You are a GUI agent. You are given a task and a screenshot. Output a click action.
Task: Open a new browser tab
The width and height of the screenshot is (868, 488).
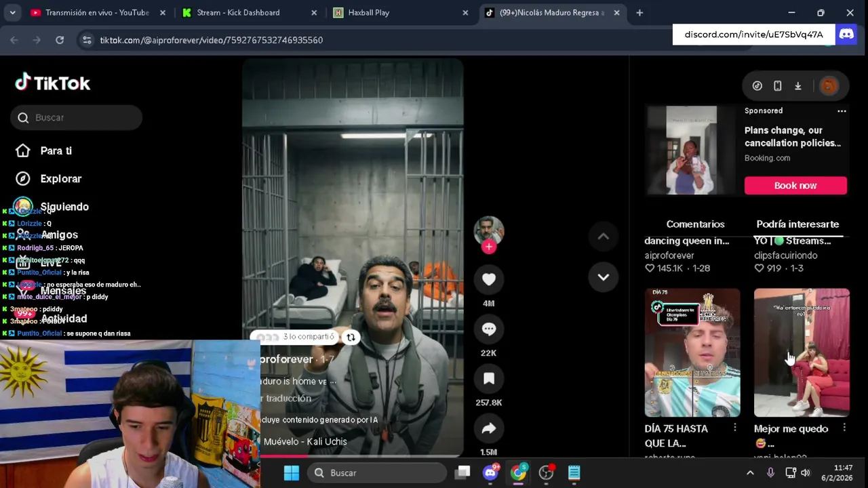pyautogui.click(x=639, y=12)
